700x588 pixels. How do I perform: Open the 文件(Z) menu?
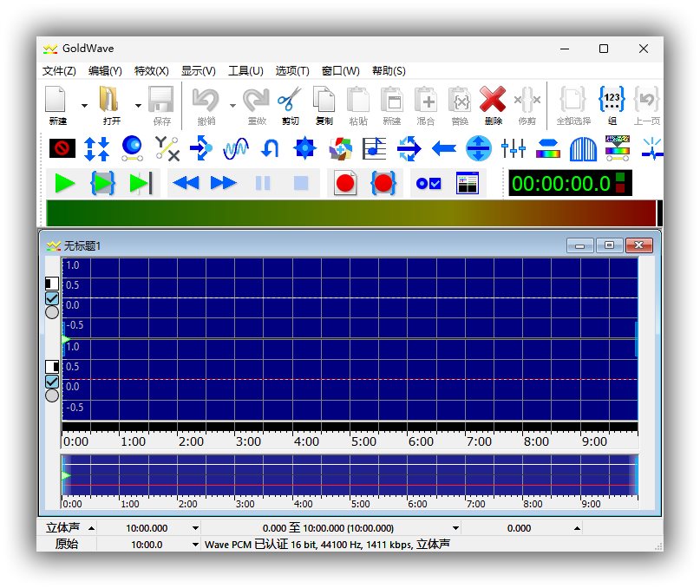click(59, 71)
